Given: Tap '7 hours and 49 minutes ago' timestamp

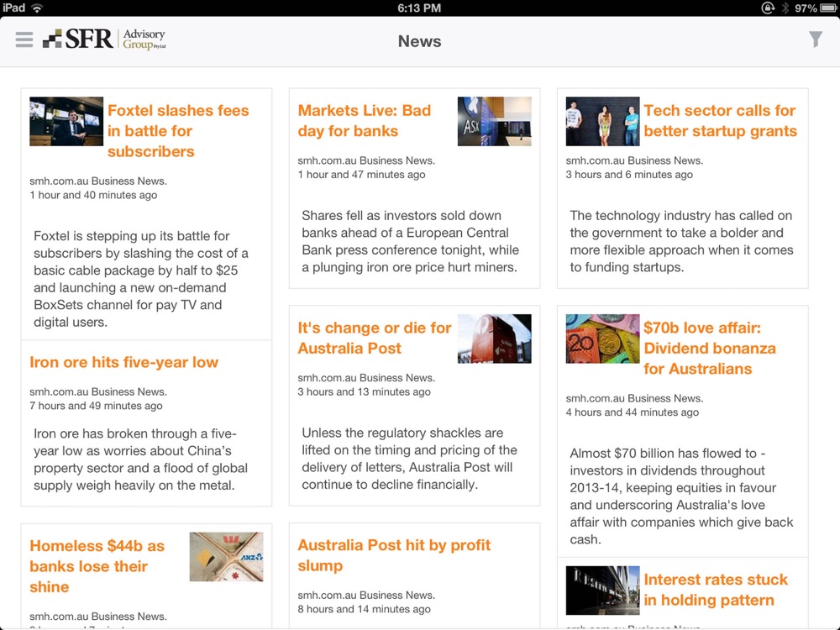Looking at the screenshot, I should (x=96, y=406).
